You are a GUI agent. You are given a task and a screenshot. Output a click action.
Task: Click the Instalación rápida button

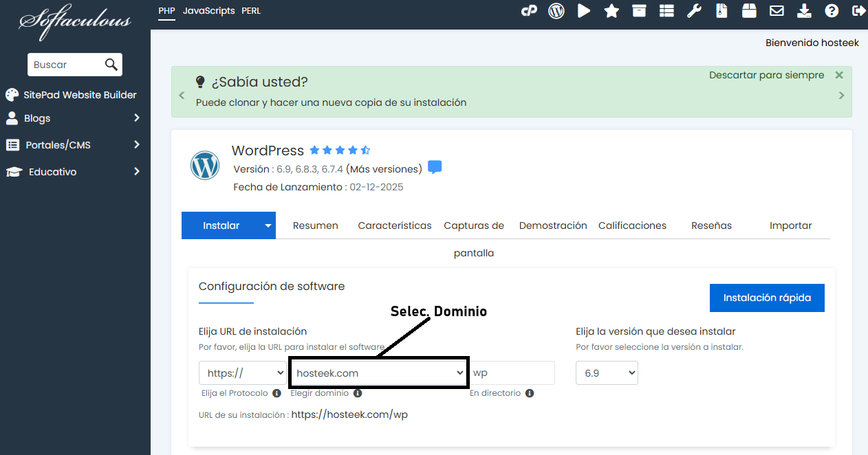(767, 298)
